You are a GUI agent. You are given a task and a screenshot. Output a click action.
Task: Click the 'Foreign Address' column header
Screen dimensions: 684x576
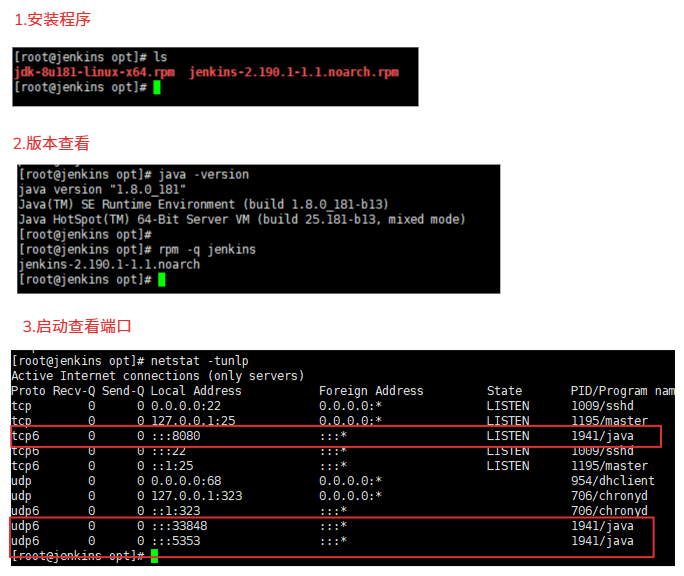pos(371,391)
